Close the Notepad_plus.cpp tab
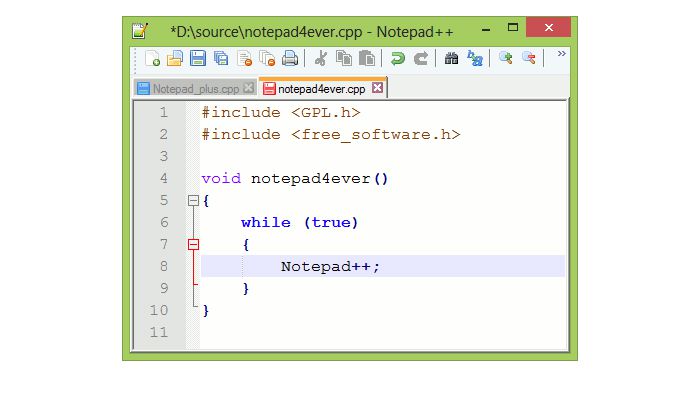 (x=249, y=88)
